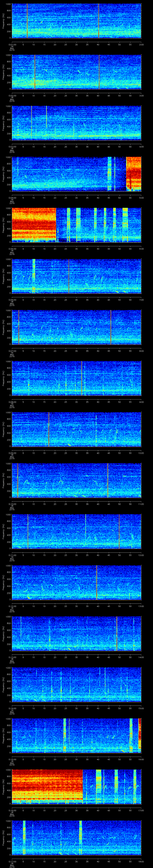This screenshot has height=868, width=153.
Task: Click the spectrogram panel starting at 0:02:00
Action: click(77, 72)
